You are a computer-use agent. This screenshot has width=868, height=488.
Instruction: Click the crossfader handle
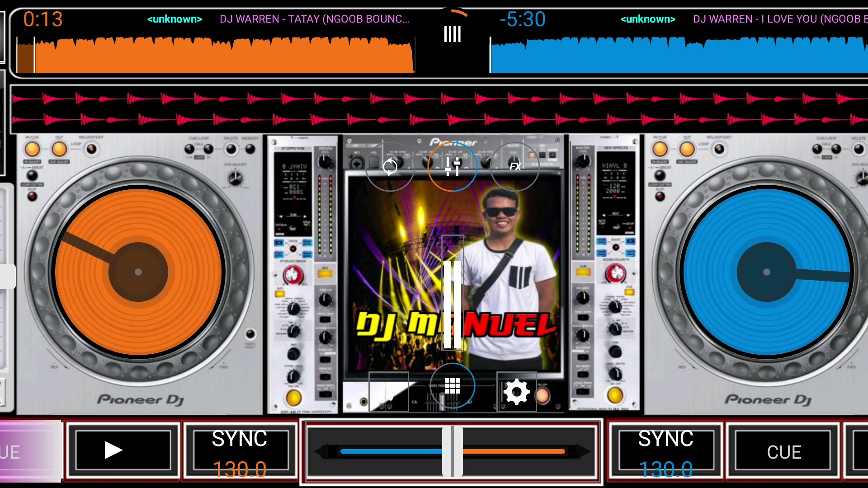(x=453, y=451)
